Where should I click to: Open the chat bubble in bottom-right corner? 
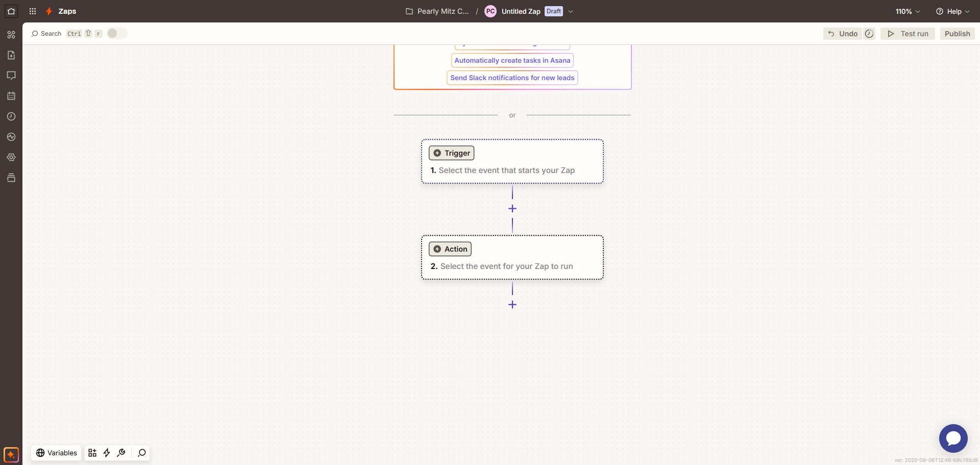coord(952,438)
